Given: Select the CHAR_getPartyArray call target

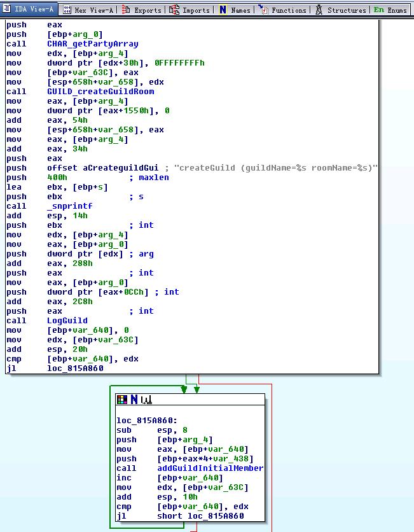Looking at the screenshot, I should 92,44.
